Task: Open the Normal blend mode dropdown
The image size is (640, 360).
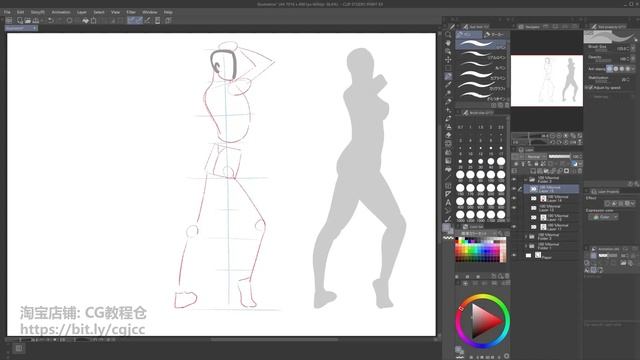Action: tap(536, 157)
